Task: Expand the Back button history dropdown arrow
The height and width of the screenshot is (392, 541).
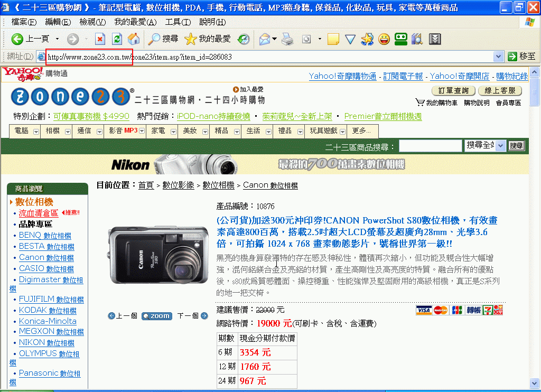Action: [57, 39]
